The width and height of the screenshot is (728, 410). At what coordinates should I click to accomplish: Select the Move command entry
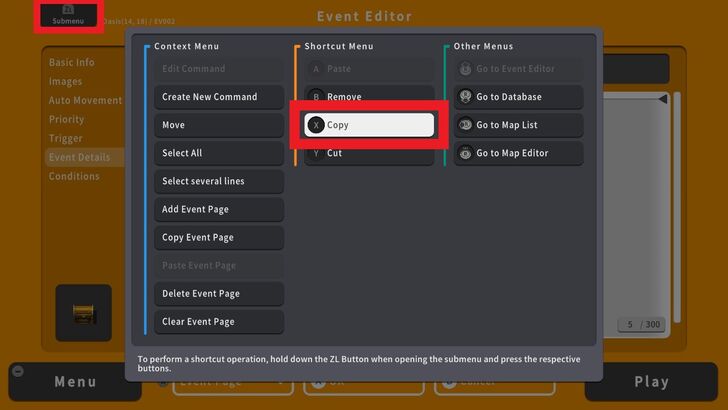click(218, 125)
